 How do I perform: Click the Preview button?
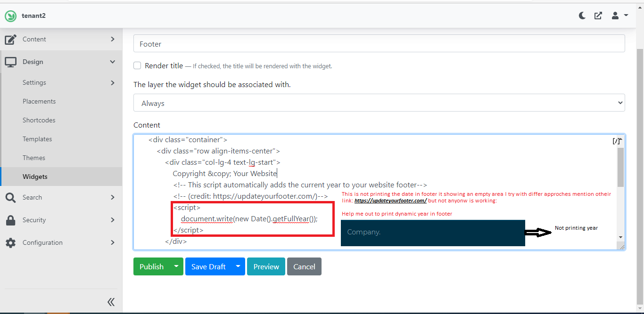pos(266,266)
